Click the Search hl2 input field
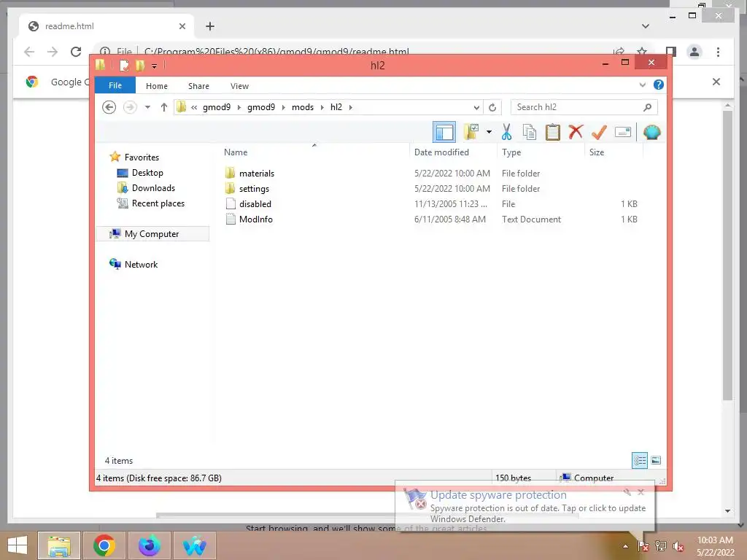747x560 pixels. pos(576,107)
